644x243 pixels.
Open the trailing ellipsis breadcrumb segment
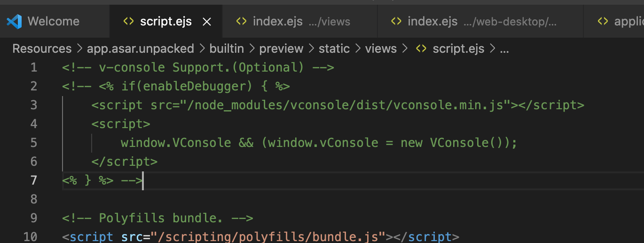click(504, 49)
